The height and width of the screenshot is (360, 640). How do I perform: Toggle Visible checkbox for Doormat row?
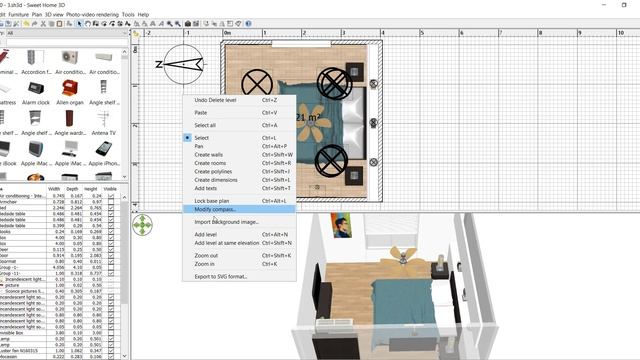(x=111, y=261)
